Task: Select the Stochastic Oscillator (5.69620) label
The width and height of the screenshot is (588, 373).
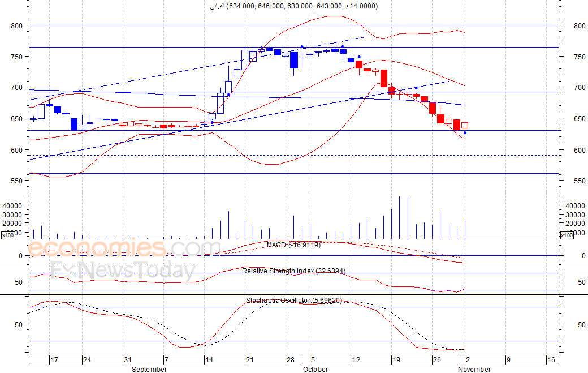Action: (294, 300)
